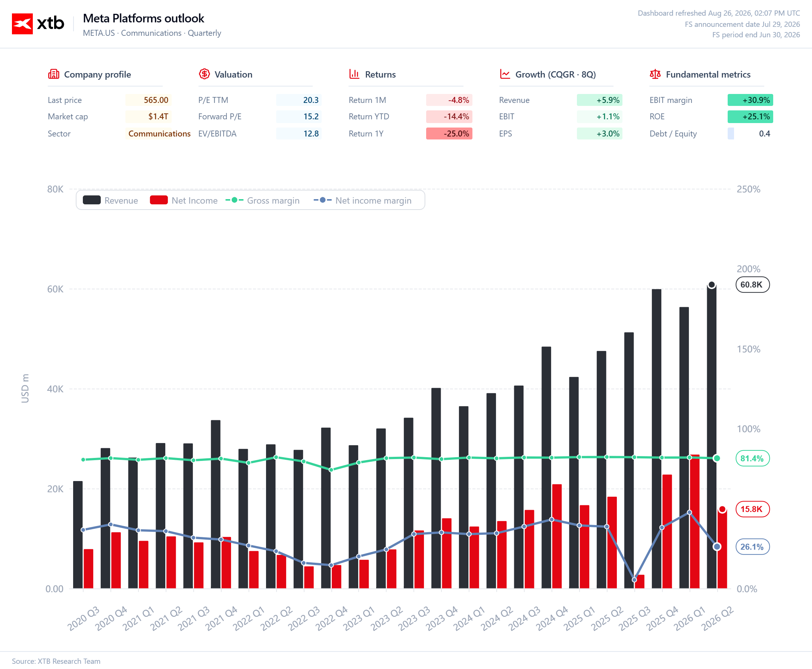This screenshot has height=669, width=812.
Task: Click the Return YTD label
Action: 369,116
